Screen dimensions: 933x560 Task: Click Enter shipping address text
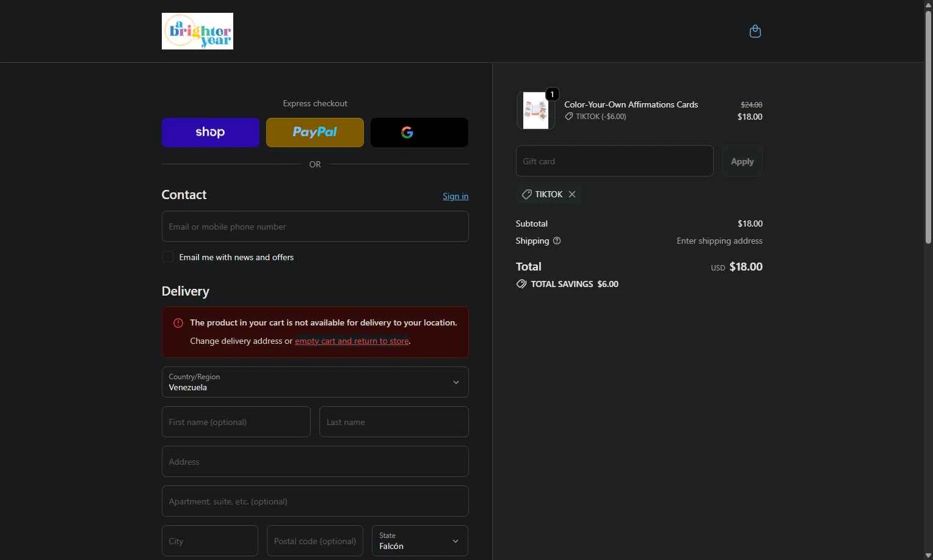(719, 241)
